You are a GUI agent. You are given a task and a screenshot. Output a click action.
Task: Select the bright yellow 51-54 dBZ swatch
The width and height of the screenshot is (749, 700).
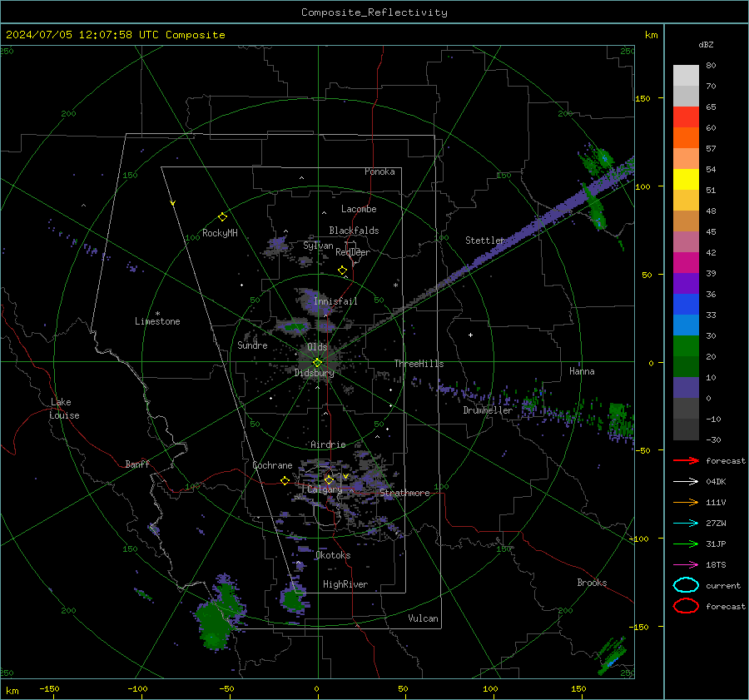[x=686, y=180]
